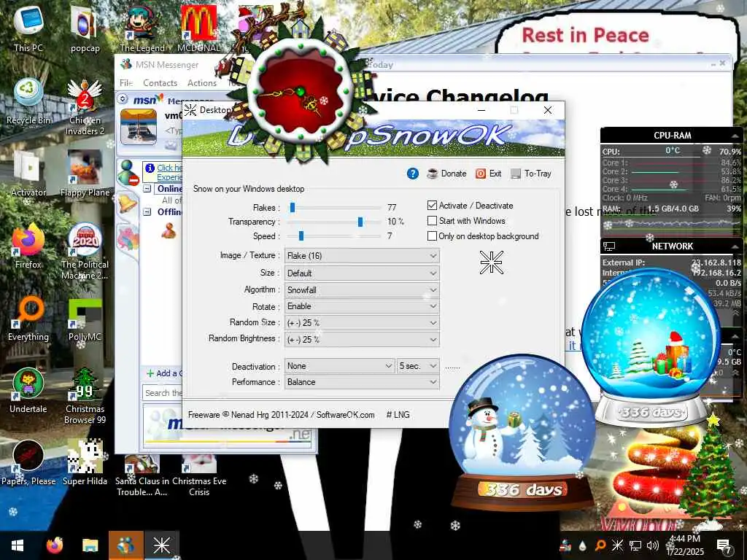Launch the Flappy Plane shortcut
The height and width of the screenshot is (560, 747).
(x=85, y=174)
